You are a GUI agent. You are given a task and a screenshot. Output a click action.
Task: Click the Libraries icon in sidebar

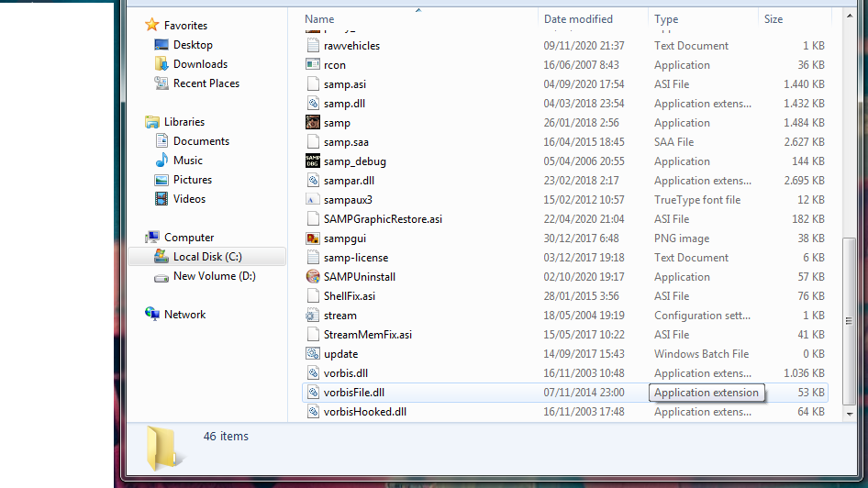point(151,122)
